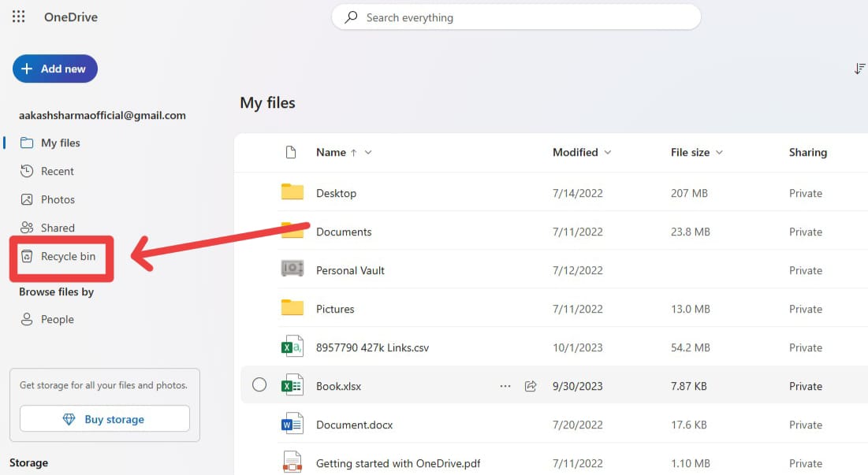Click the Word icon for Document.docx
The image size is (868, 475).
pyautogui.click(x=292, y=424)
